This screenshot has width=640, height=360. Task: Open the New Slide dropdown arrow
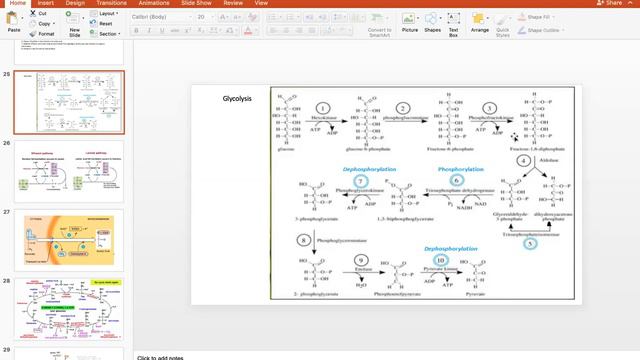pos(83,18)
